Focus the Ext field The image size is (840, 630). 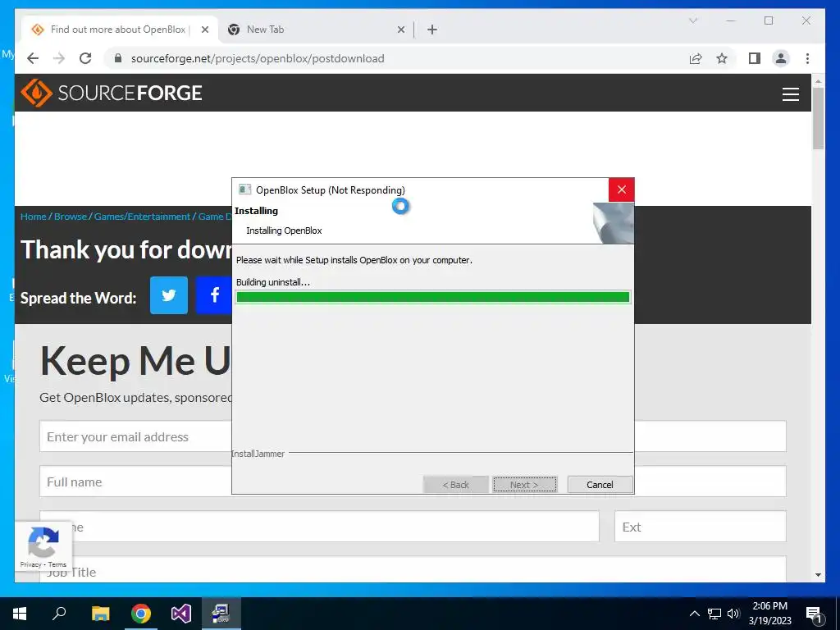point(701,527)
